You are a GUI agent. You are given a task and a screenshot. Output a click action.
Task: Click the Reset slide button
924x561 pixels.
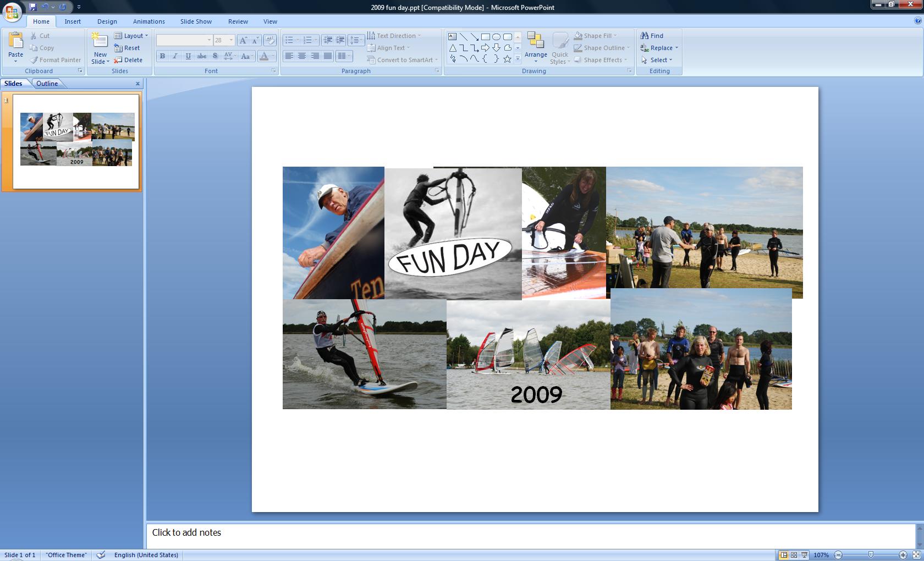127,48
